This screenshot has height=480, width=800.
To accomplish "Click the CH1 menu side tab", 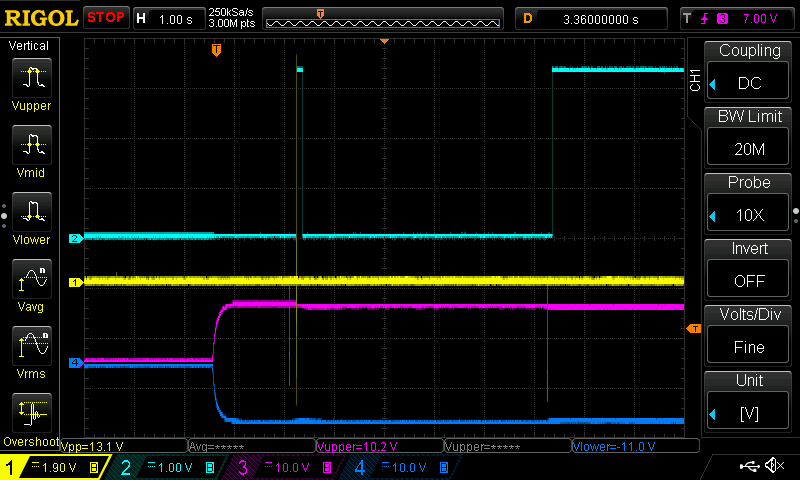I will click(x=694, y=80).
